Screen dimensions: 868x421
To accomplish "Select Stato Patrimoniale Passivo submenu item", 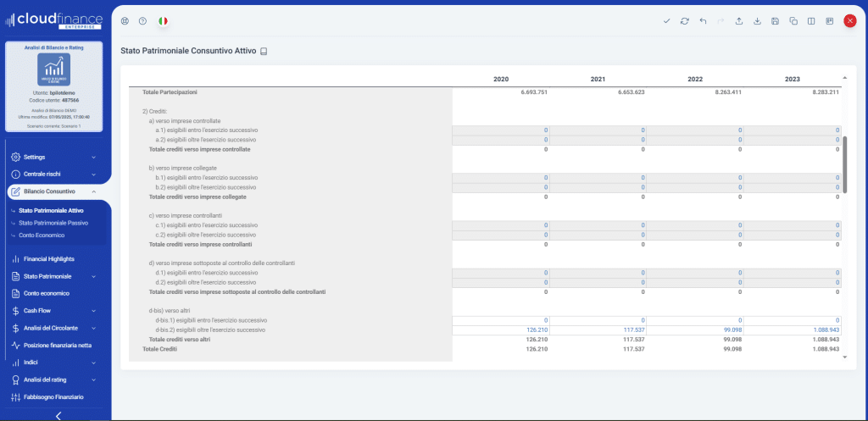I will [53, 223].
